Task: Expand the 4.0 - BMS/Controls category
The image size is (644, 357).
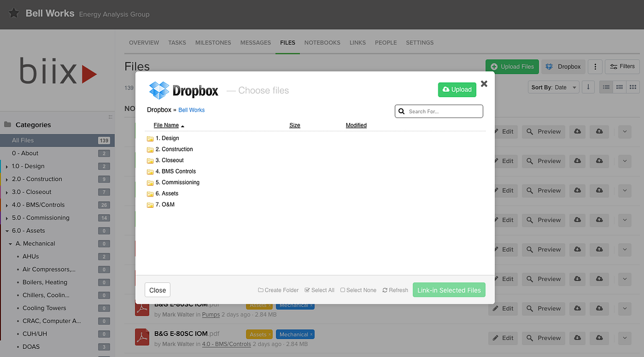Action: tap(6, 205)
